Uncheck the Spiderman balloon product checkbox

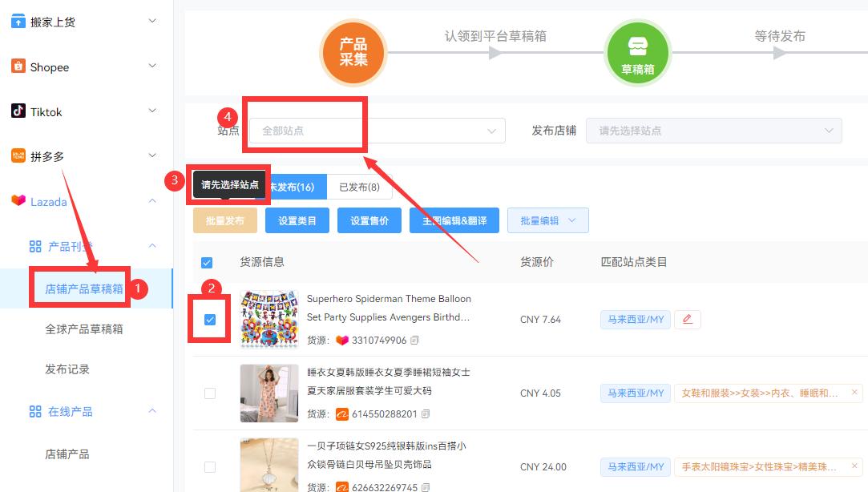point(209,319)
